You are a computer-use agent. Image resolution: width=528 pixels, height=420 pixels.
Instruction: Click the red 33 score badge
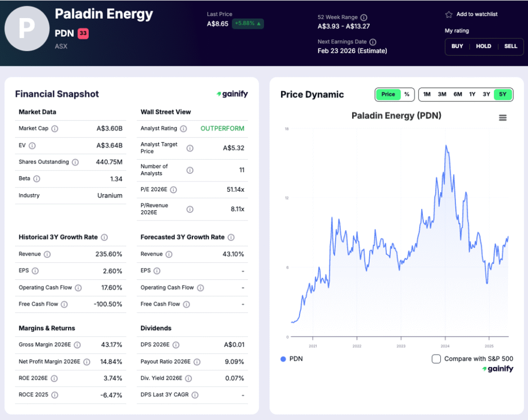83,33
